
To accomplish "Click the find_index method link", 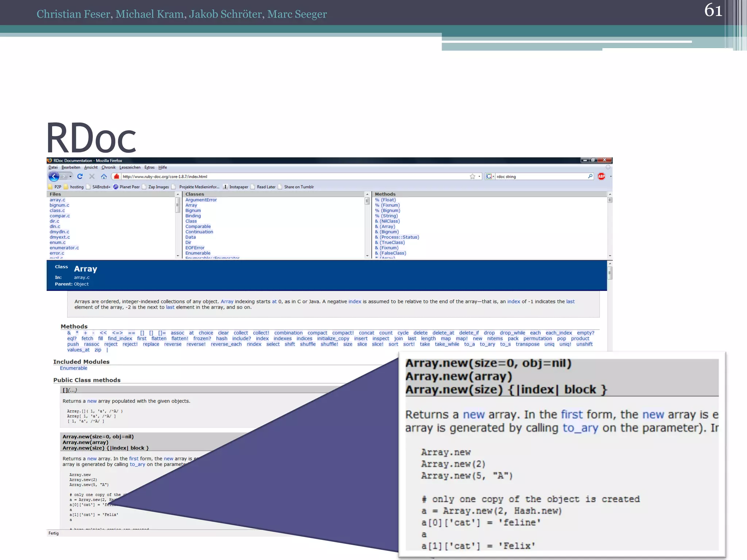I will pyautogui.click(x=120, y=339).
